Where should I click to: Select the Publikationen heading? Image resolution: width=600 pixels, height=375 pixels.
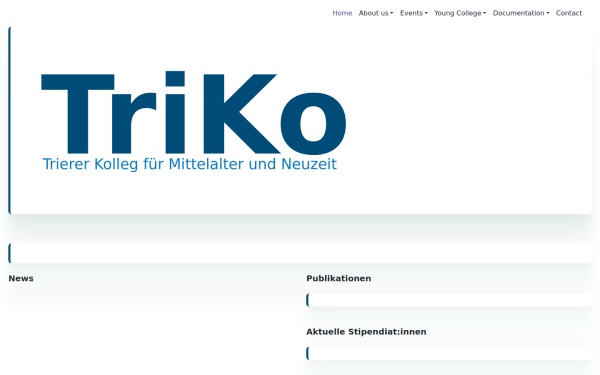(x=339, y=278)
